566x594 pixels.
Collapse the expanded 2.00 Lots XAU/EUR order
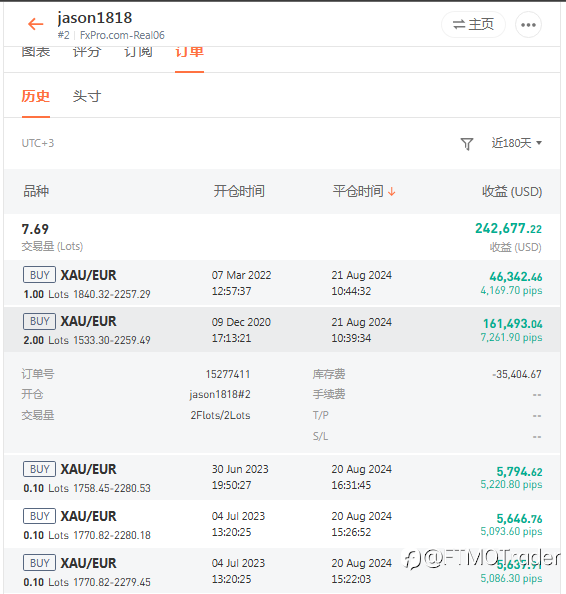pyautogui.click(x=282, y=330)
